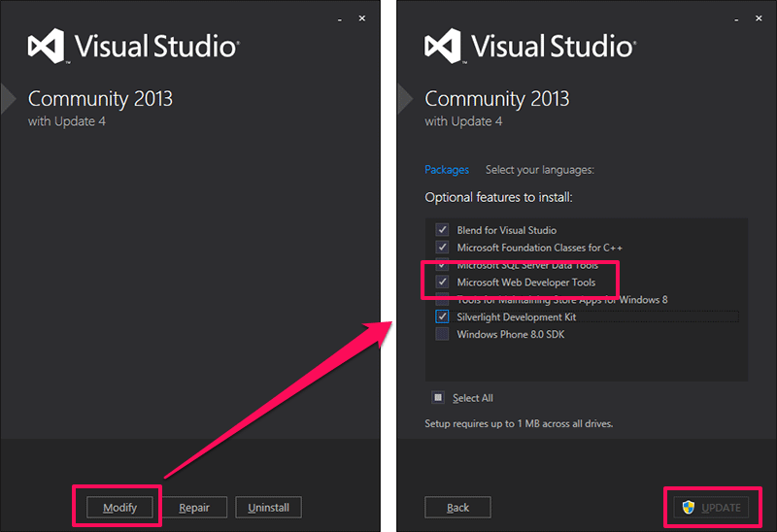This screenshot has width=777, height=532.
Task: Toggle Tools for Maintaining Store Apps checkbox
Action: [443, 300]
